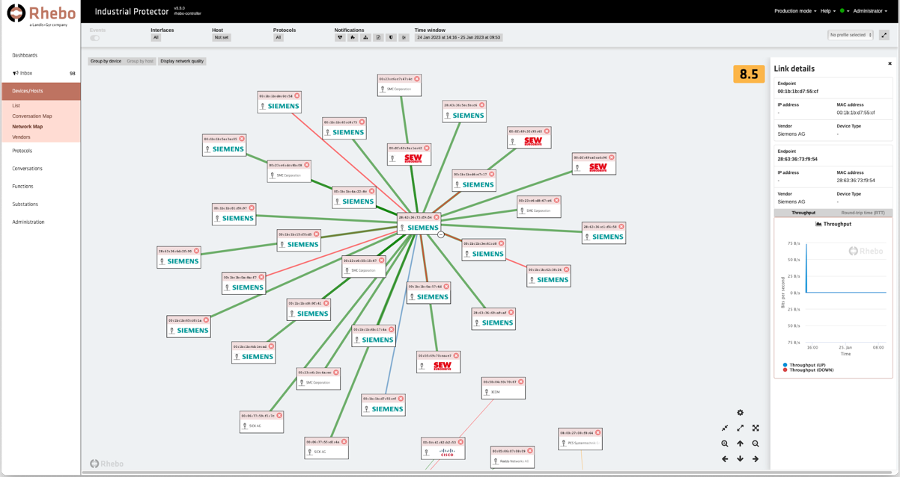Enable Display network quality
Viewport: 900px width, 478px height.
(x=182, y=61)
